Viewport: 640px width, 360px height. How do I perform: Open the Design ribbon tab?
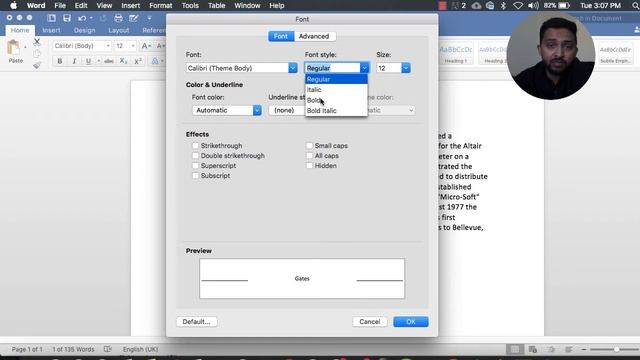click(84, 30)
